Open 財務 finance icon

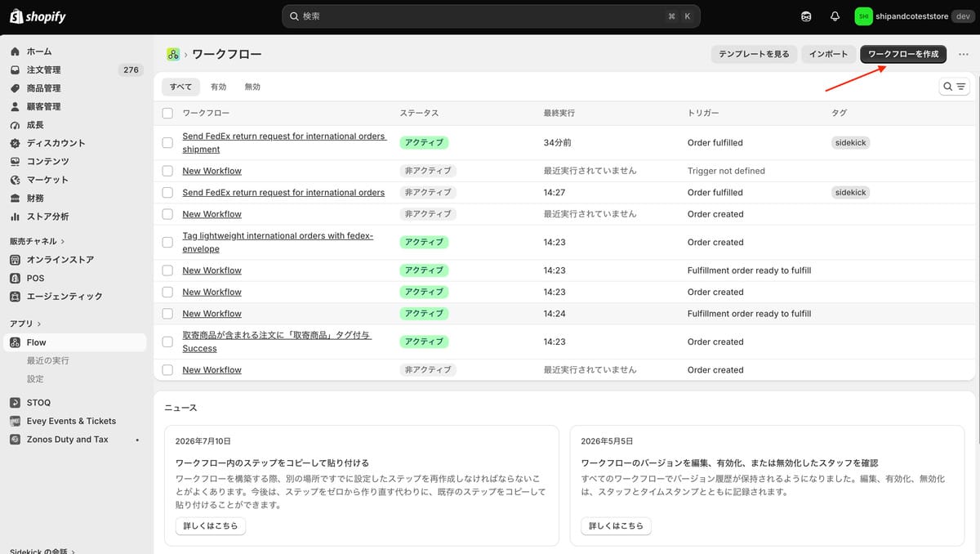16,199
